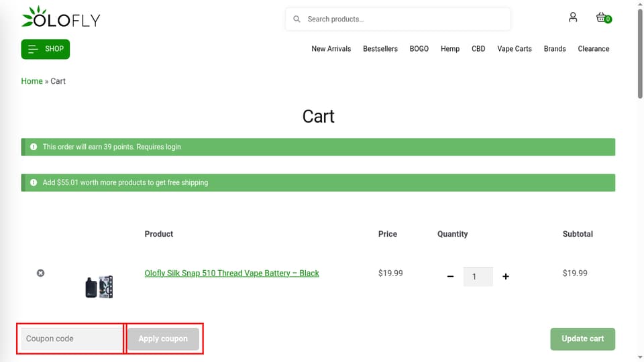Screen dimensions: 644x362
Task: Decrease quantity with the minus button
Action: tap(450, 277)
